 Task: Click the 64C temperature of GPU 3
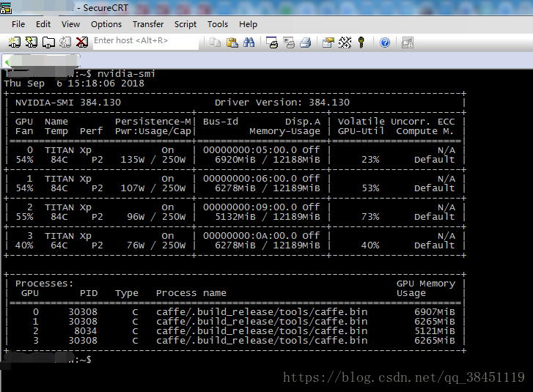tap(59, 245)
